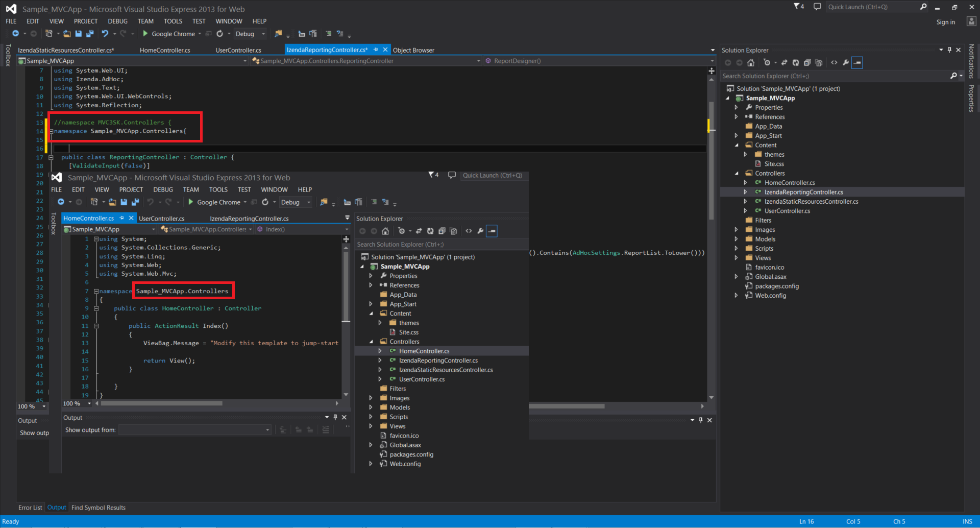Screen dimensions: 980x528
Task: Open the Toolbox side tab in main window
Action: 8,55
